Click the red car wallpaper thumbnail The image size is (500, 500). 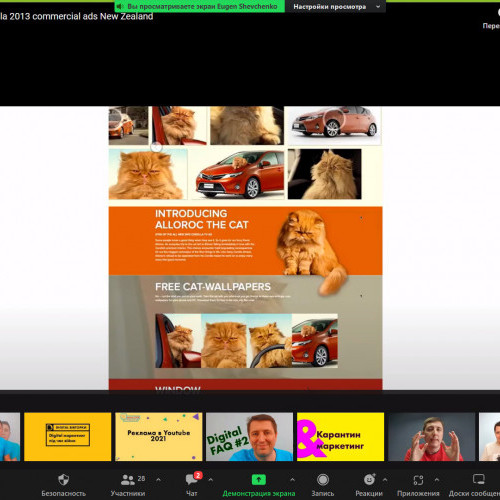pos(315,341)
